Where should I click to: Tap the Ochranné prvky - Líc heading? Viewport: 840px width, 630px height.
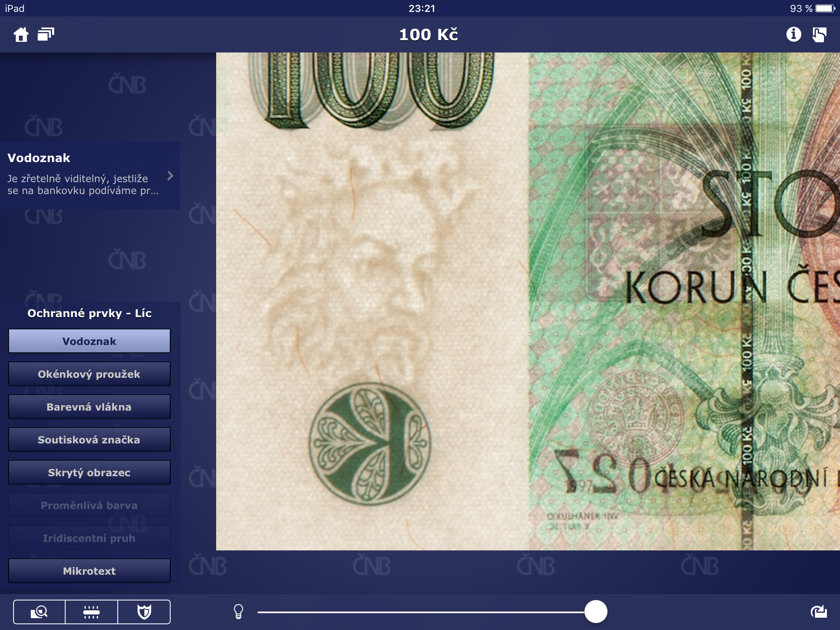pyautogui.click(x=89, y=313)
